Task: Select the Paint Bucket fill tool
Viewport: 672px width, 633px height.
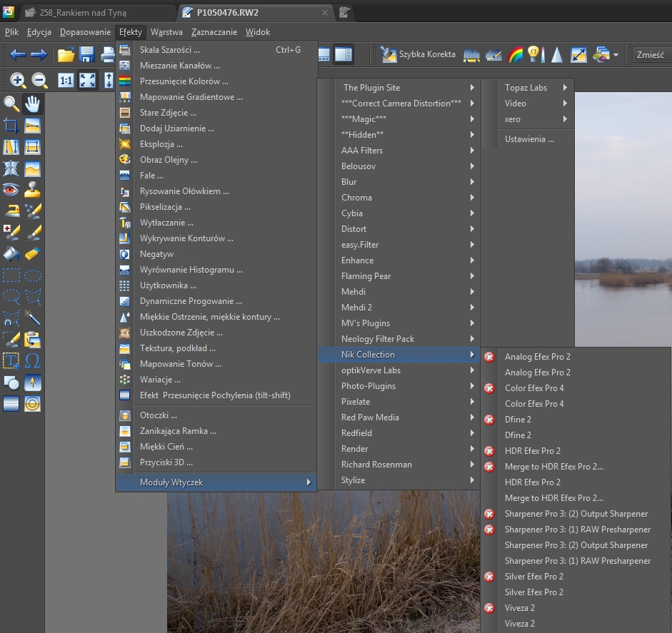Action: coord(11,253)
